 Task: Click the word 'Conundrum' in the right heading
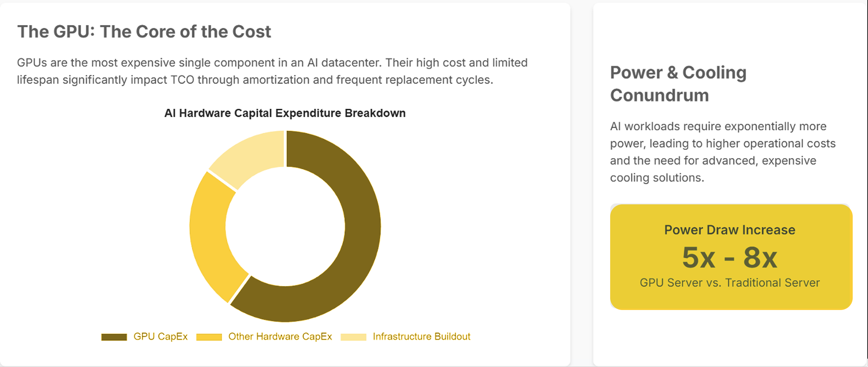659,95
